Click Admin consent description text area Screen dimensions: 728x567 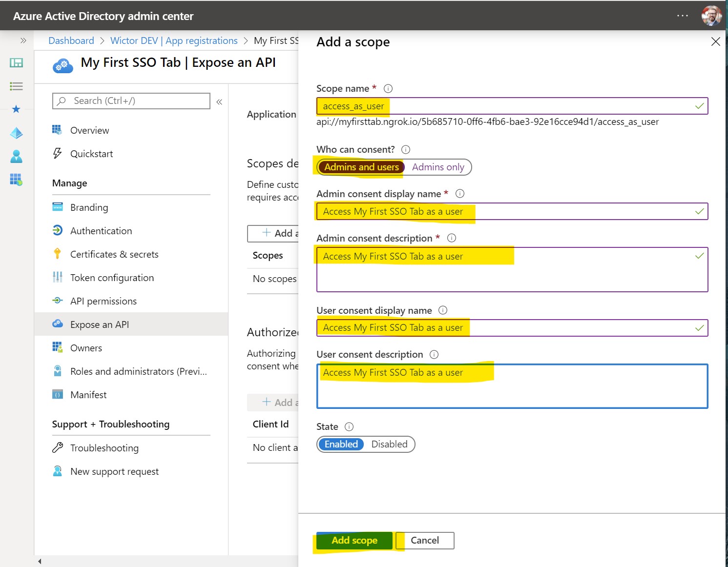point(512,270)
